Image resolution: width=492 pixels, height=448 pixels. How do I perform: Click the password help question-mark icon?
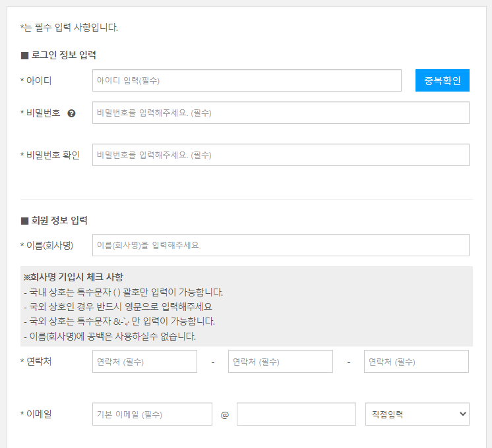pos(71,113)
